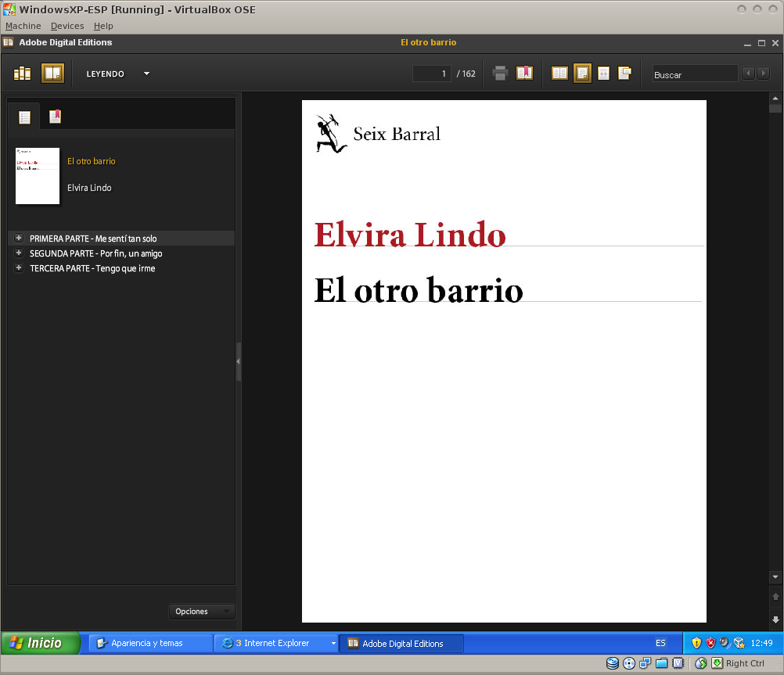Click Adobe Digital Editions app icon

[9, 42]
